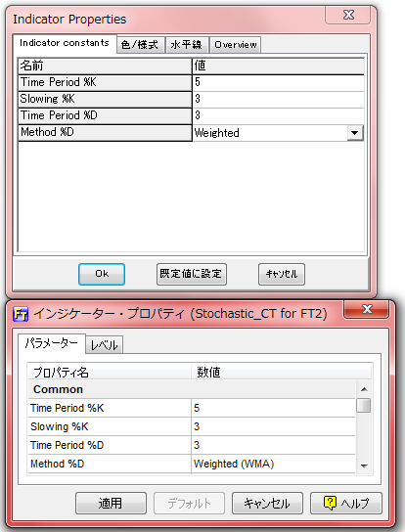
Task: Select the Indicator constants tab
Action: tap(65, 43)
